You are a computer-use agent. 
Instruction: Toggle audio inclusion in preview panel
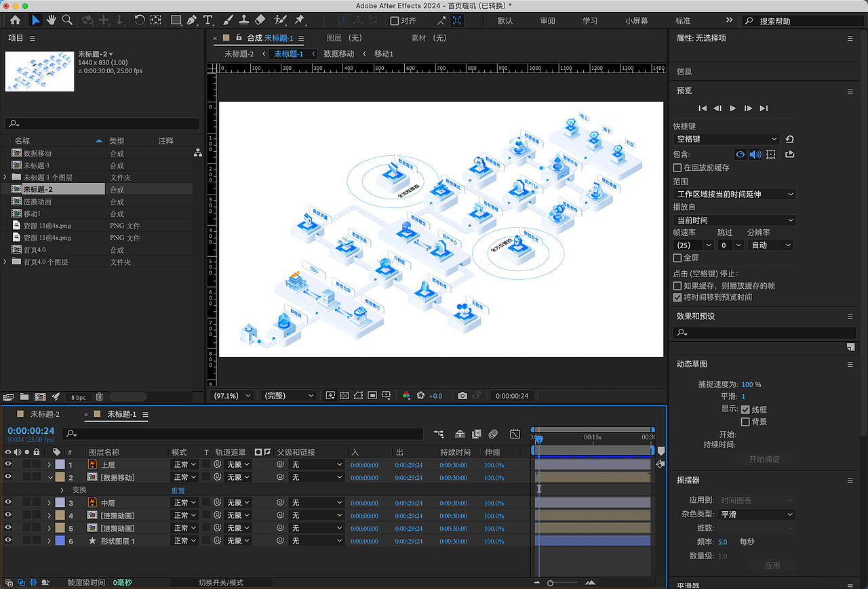755,155
